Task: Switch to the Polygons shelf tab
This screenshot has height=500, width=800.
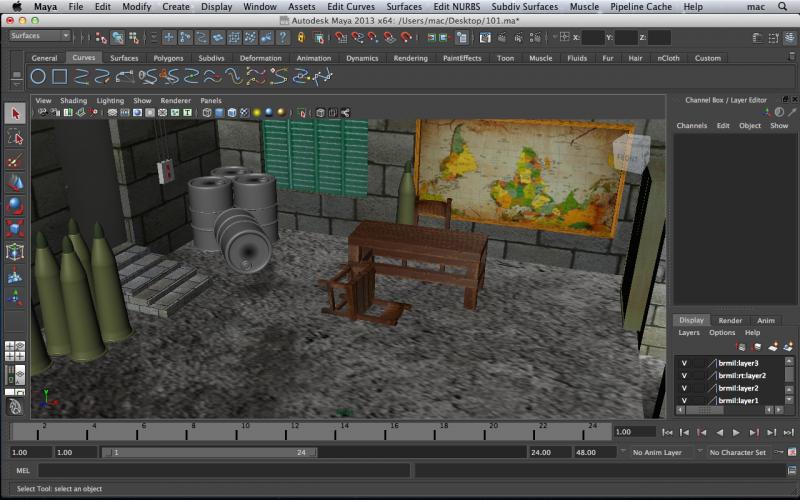Action: (x=168, y=58)
